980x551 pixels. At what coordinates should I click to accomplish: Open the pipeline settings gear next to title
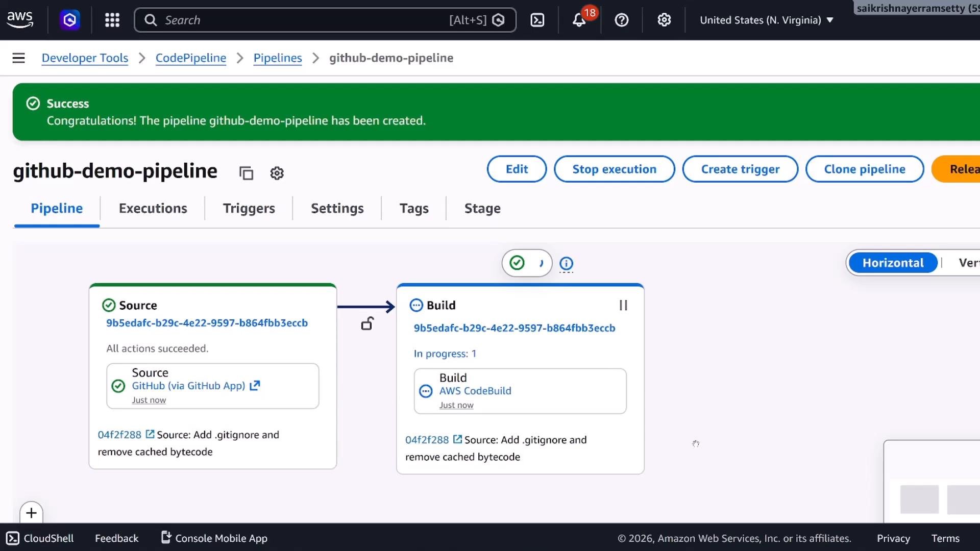click(277, 173)
